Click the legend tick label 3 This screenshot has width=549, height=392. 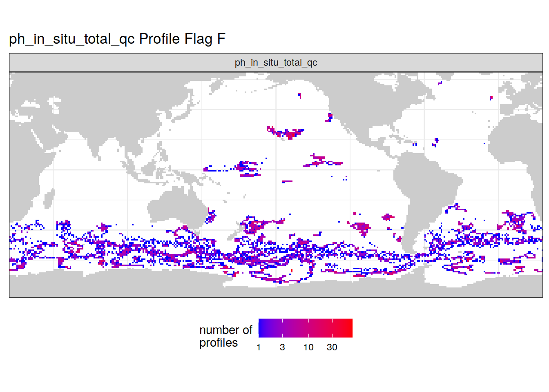(282, 347)
